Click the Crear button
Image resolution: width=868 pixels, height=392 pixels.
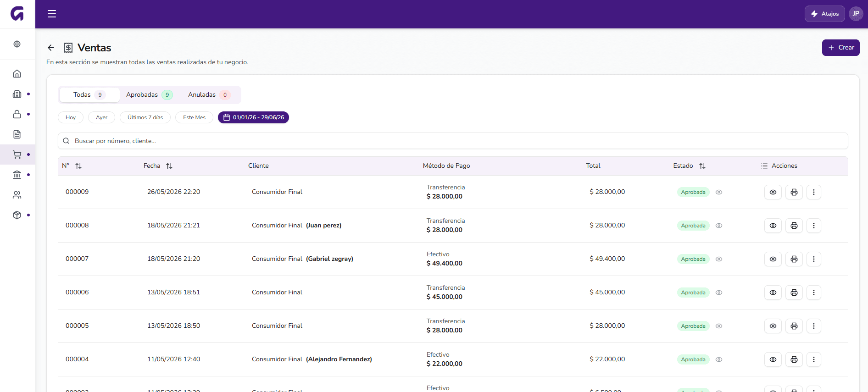840,48
